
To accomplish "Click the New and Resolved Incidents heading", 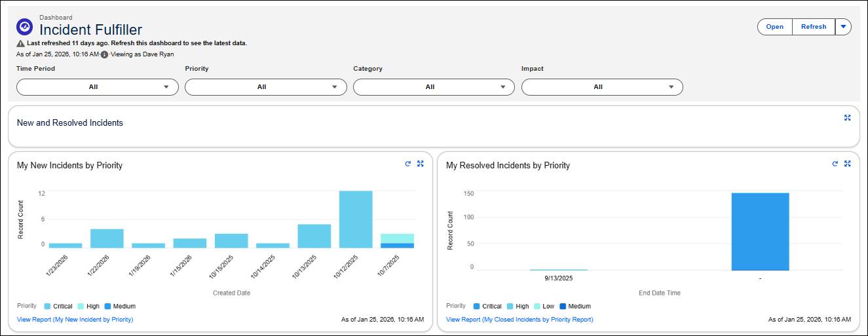I will point(70,122).
